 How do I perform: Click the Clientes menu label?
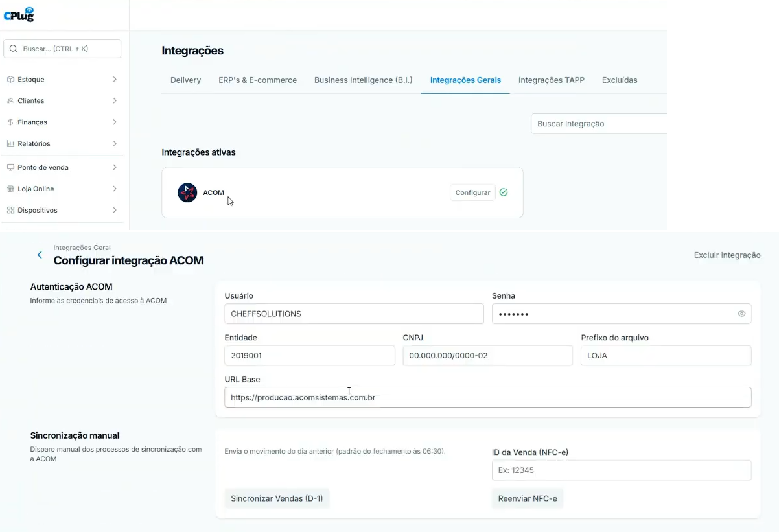(x=31, y=101)
